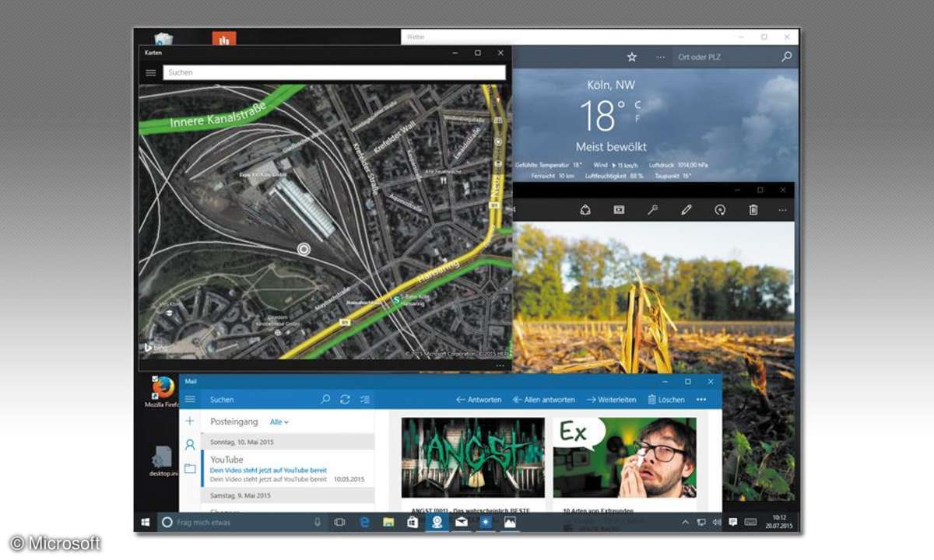Image resolution: width=934 pixels, height=560 pixels.
Task: Click the touch keyboard icon in system tray
Action: coord(751,523)
